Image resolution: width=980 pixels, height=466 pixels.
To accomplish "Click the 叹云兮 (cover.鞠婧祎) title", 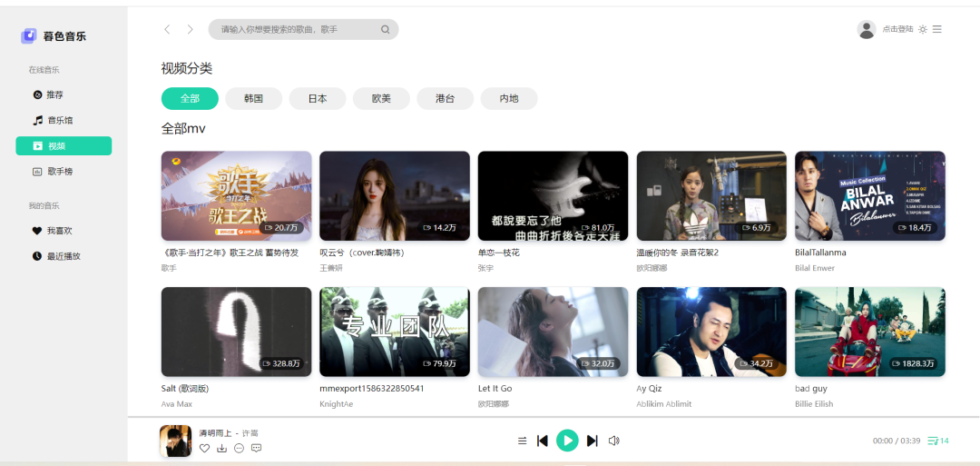I will coord(362,253).
